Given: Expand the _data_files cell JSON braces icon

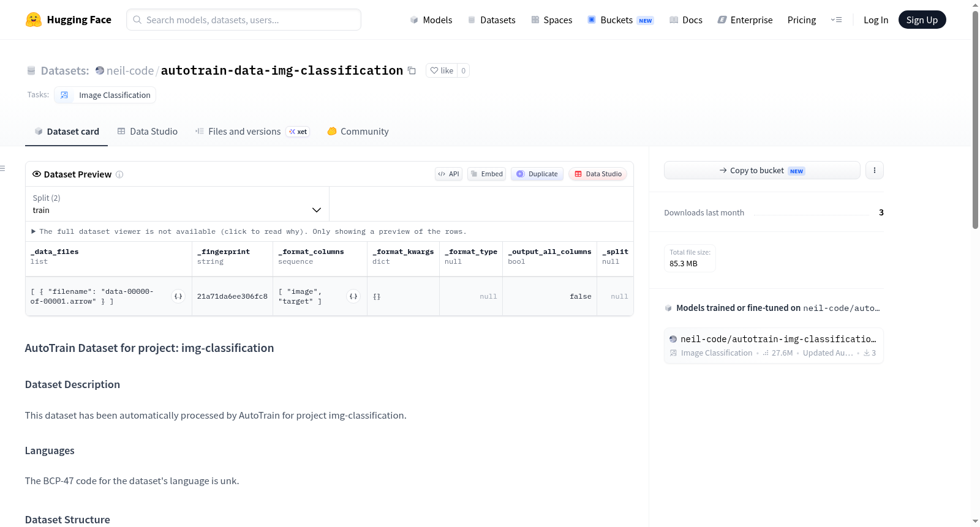Looking at the screenshot, I should coord(178,296).
